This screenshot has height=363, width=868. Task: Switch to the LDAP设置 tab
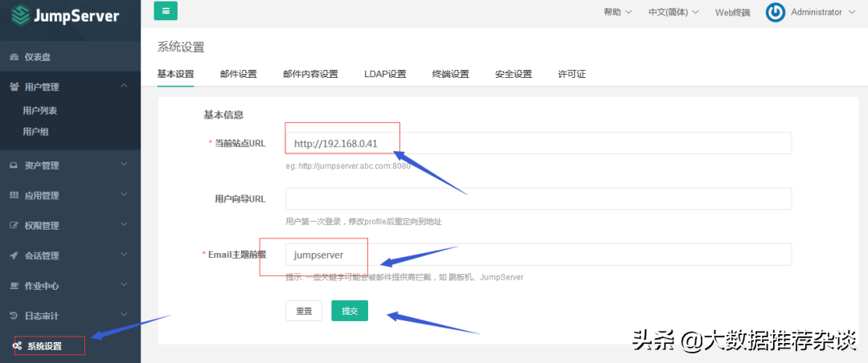384,74
